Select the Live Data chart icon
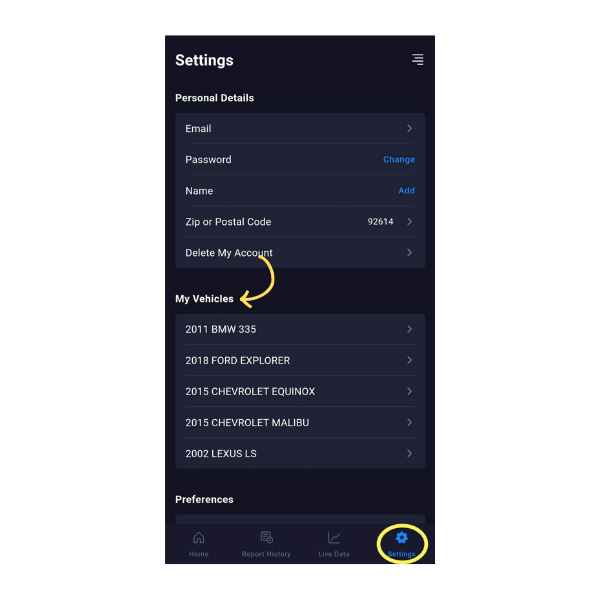 pyautogui.click(x=334, y=537)
